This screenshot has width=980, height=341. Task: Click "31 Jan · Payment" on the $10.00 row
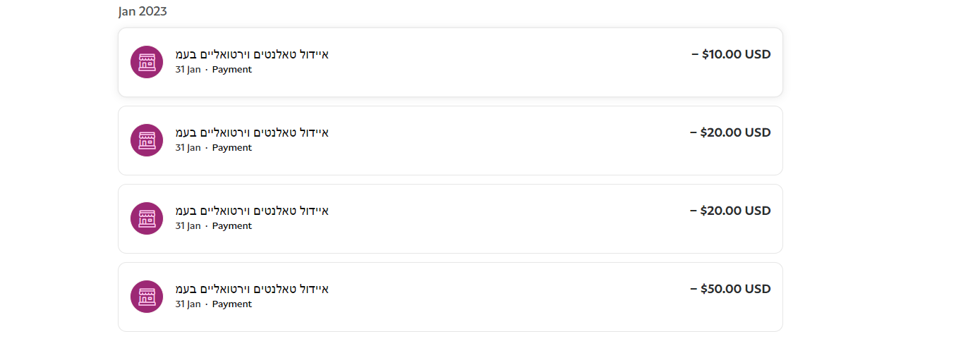214,70
